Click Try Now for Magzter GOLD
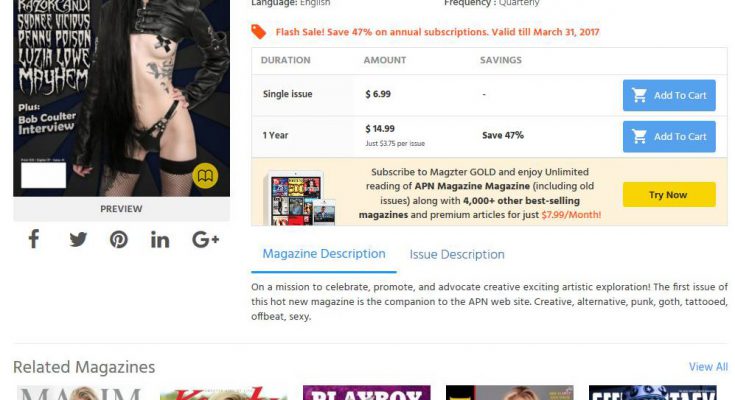 [x=669, y=195]
